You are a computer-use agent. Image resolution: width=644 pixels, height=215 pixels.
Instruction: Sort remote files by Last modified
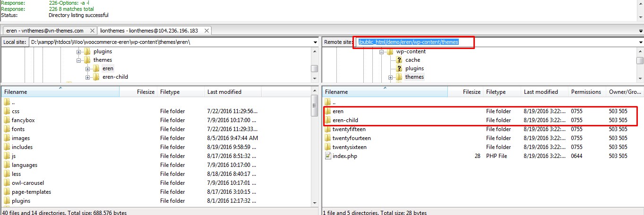pos(544,92)
